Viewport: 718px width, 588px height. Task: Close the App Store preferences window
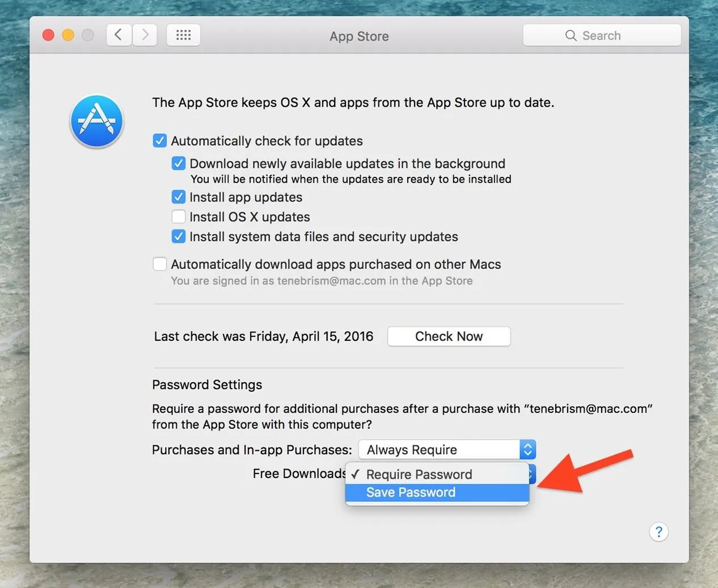tap(48, 35)
